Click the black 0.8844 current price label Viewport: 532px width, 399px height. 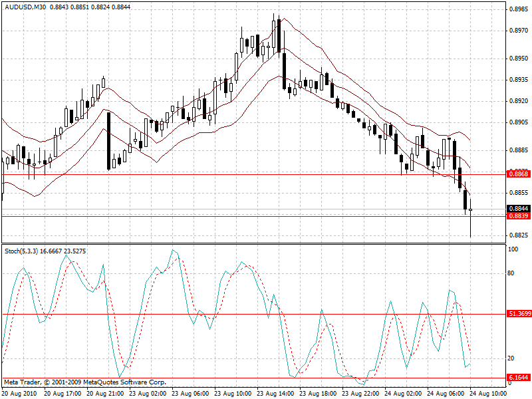pos(518,208)
